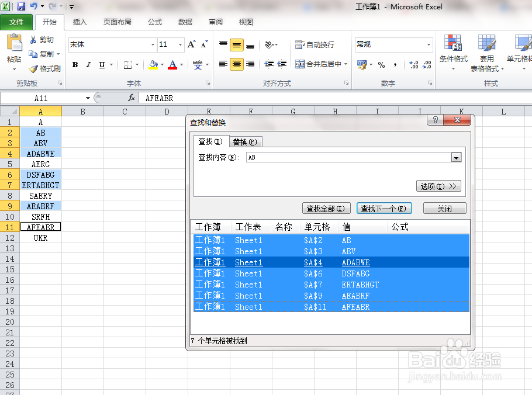Toggle Bold formatting
This screenshot has width=532, height=395.
(x=75, y=64)
